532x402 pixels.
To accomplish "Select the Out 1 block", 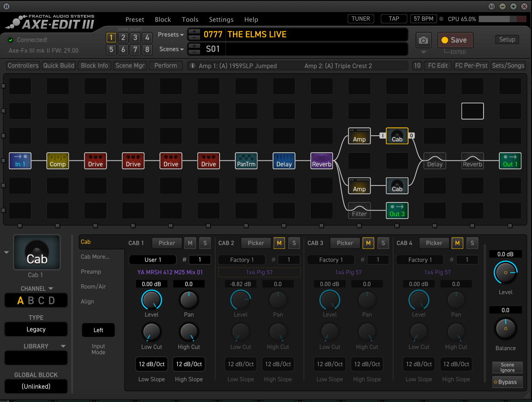I will (510, 161).
